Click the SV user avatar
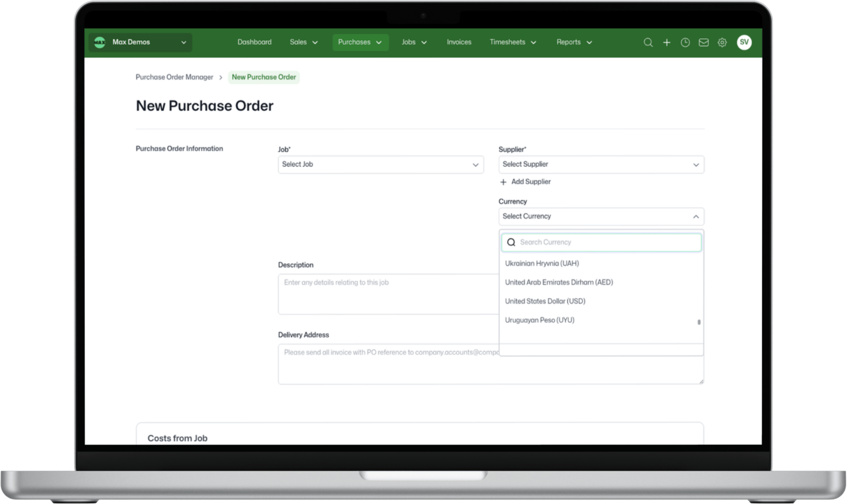 pos(744,42)
